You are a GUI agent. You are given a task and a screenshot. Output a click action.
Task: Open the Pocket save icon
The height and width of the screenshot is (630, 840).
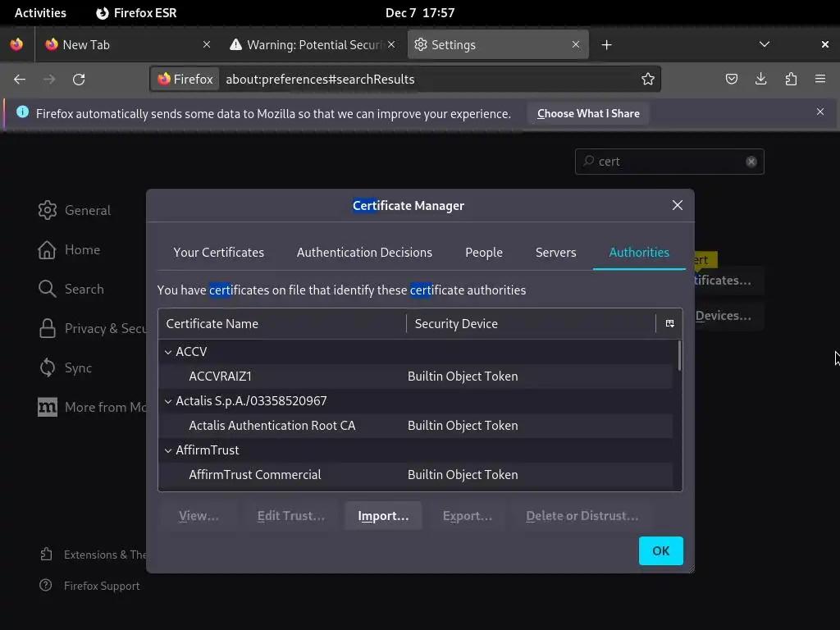click(731, 80)
